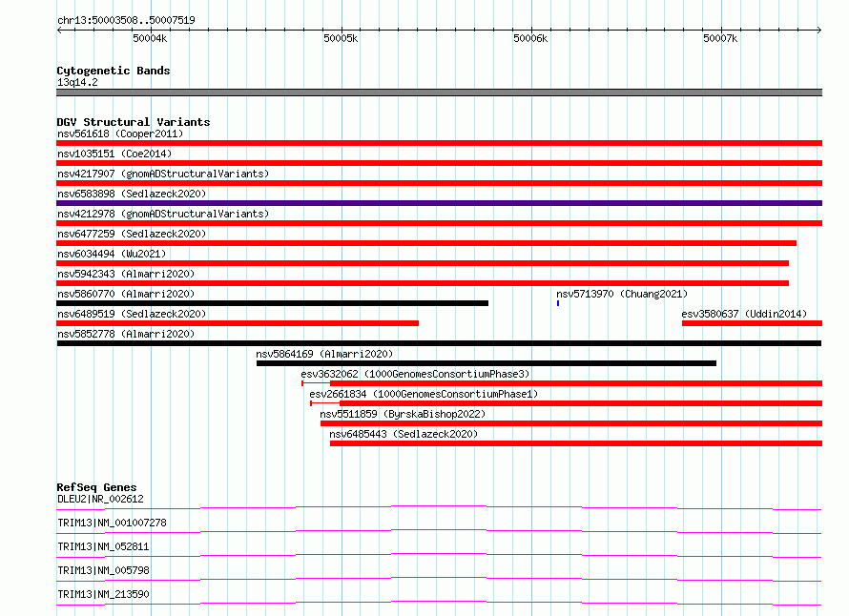Select the Cytogenetic Bands track title
Viewport: 849px width, 616px height.
pos(114,71)
